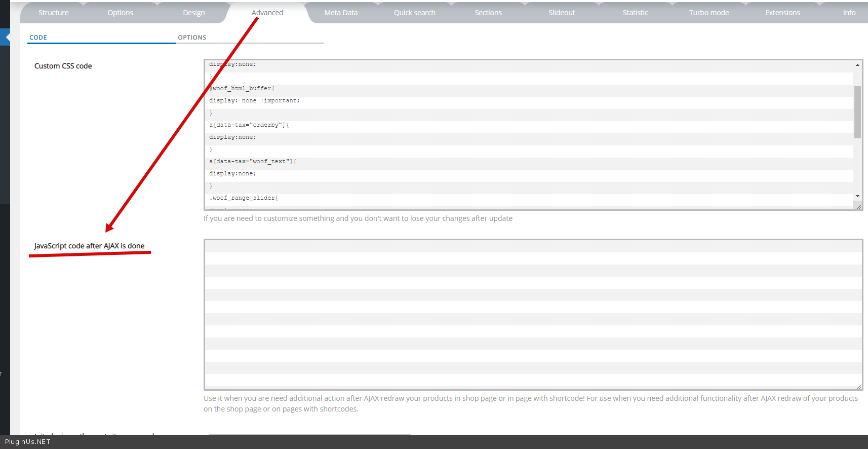Focus the JavaScript code after AJAX textarea
This screenshot has height=449, width=868.
point(533,314)
